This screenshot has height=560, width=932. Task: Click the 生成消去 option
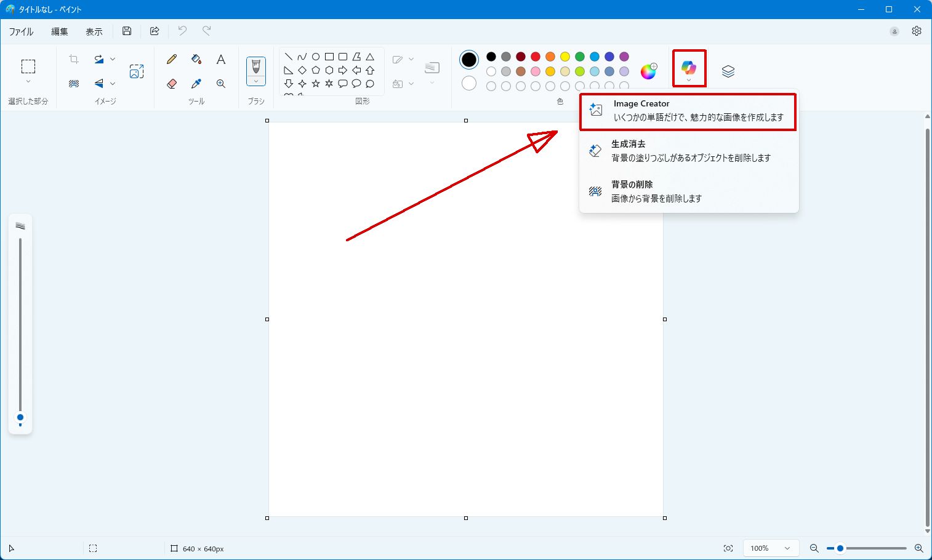(x=689, y=151)
